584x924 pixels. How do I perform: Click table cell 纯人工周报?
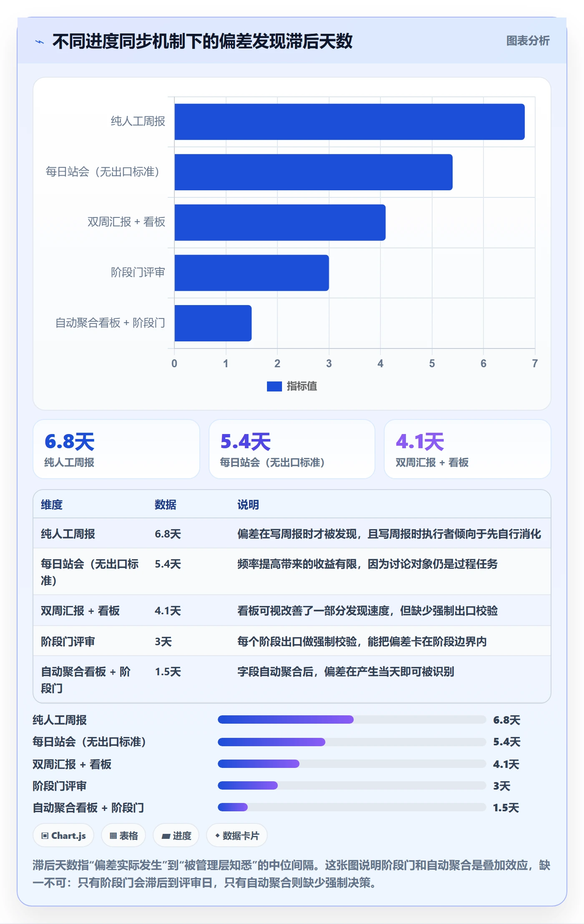point(68,534)
